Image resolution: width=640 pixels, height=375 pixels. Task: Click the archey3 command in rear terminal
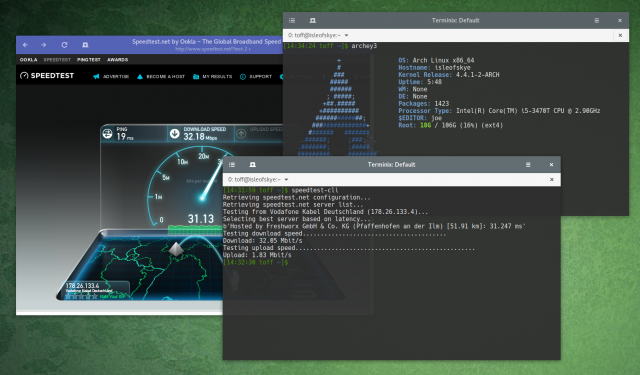pyautogui.click(x=364, y=46)
